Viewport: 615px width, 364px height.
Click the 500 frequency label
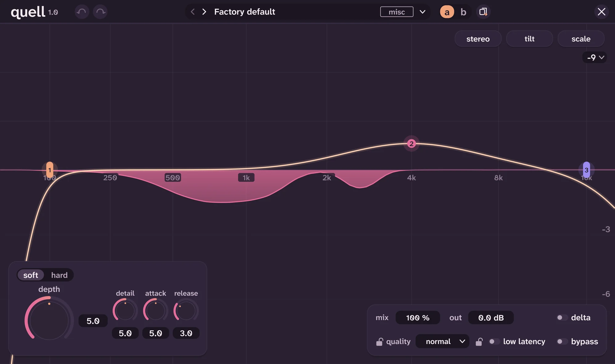[x=173, y=178]
